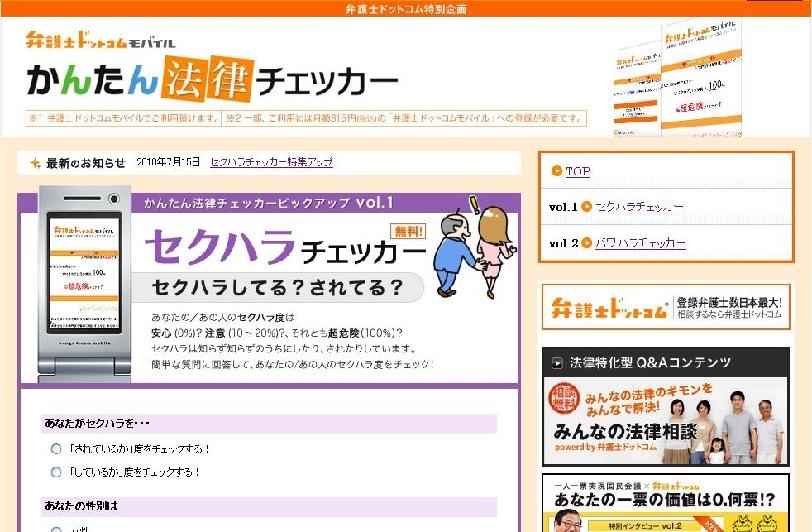This screenshot has height=532, width=812.
Task: Click the orange arrow icon after vol.1
Action: pos(587,207)
